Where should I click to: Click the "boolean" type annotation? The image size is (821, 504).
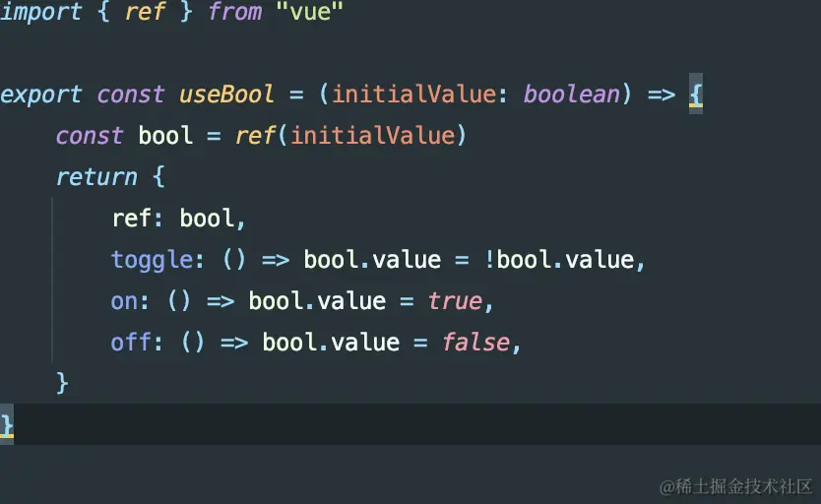[572, 94]
